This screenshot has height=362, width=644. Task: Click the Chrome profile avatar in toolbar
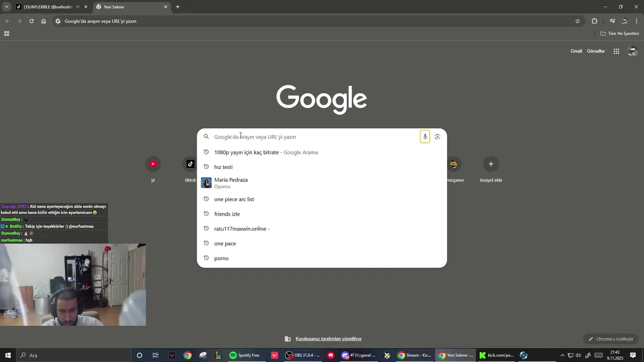[x=625, y=21]
